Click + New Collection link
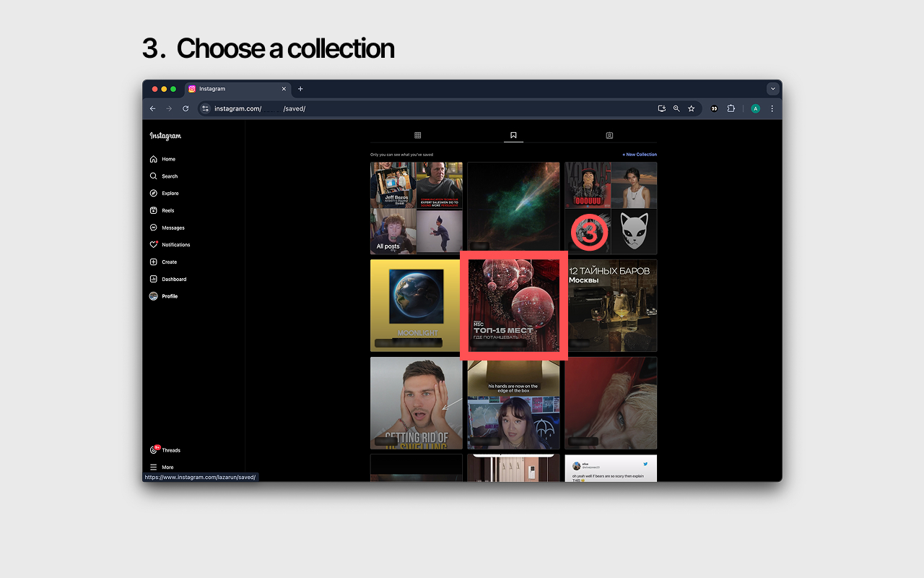924x578 pixels. pos(640,155)
